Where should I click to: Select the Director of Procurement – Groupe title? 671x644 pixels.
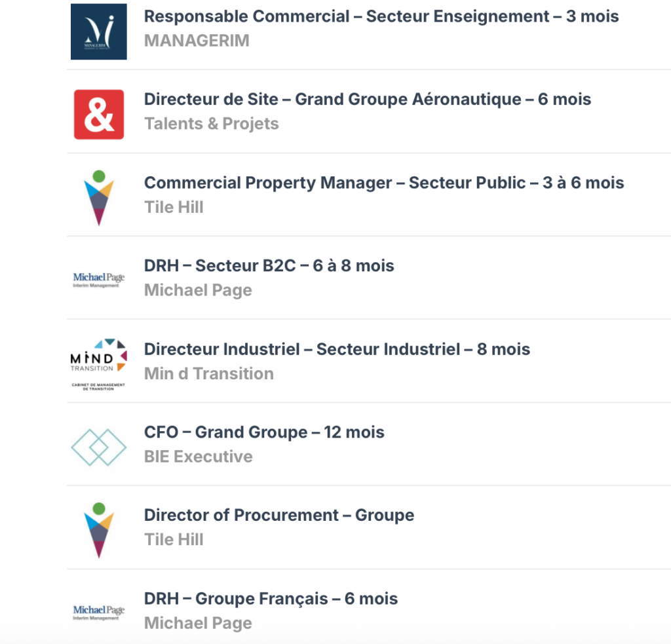tap(279, 516)
